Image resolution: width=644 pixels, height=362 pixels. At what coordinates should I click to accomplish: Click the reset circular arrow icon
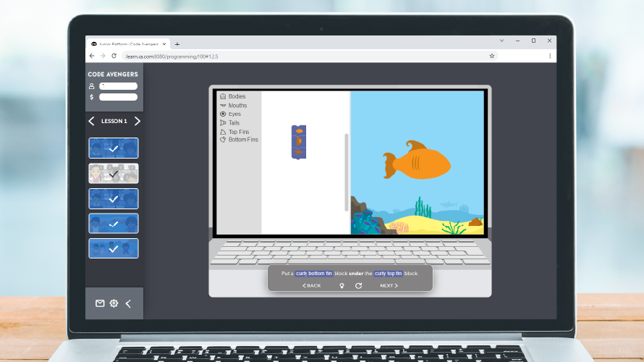click(358, 286)
